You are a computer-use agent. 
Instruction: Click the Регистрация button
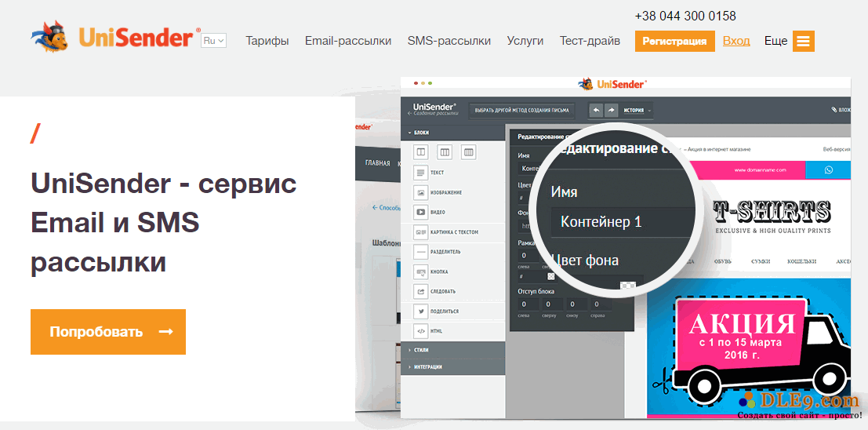pyautogui.click(x=674, y=42)
